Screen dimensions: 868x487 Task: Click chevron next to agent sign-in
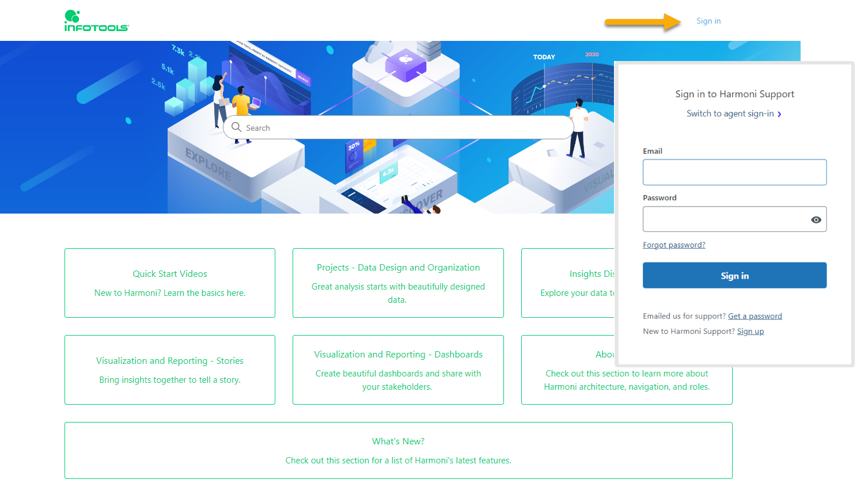[779, 114]
